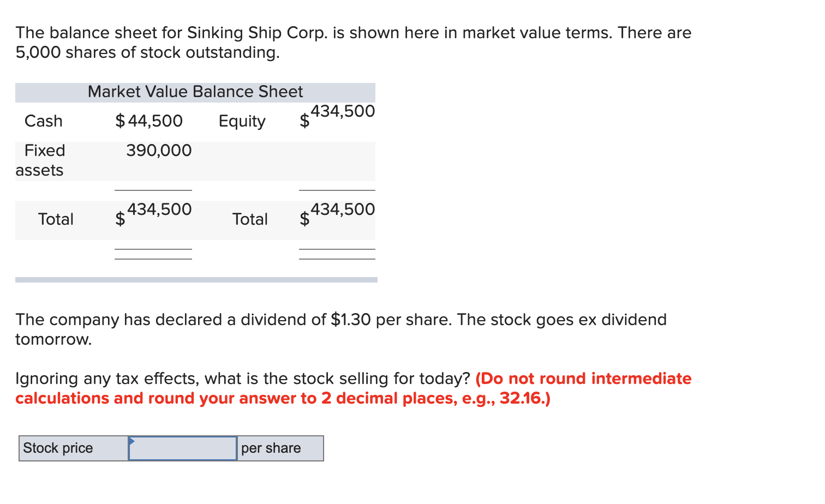
Task: Click the per share label cell
Action: (271, 448)
